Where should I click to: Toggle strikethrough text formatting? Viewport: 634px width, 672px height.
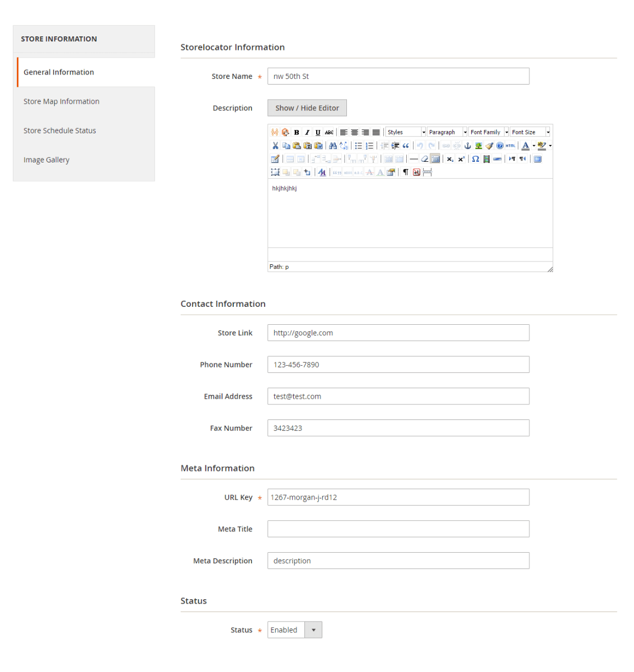[x=329, y=133]
